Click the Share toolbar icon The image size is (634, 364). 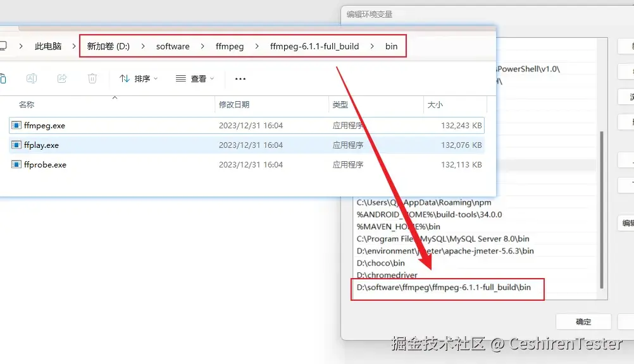(62, 78)
